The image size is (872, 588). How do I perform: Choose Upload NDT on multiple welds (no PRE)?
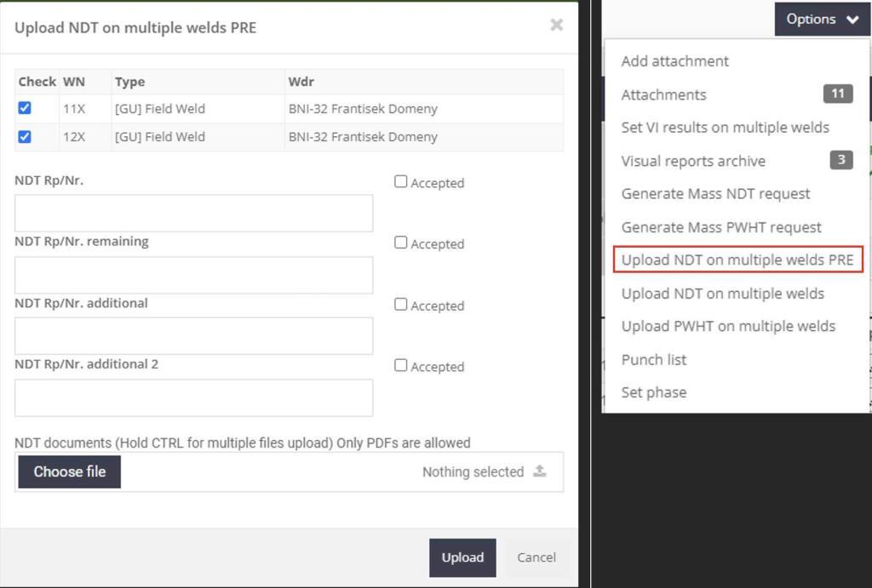722,293
